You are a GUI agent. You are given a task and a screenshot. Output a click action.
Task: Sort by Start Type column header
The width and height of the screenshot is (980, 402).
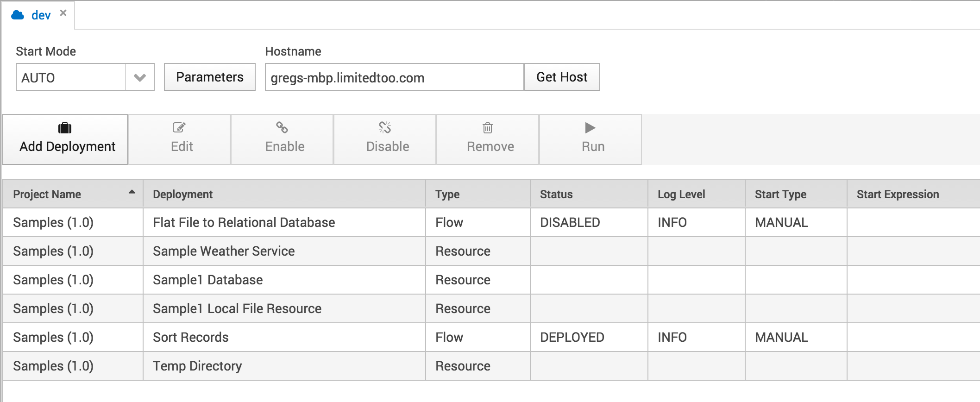tap(796, 194)
